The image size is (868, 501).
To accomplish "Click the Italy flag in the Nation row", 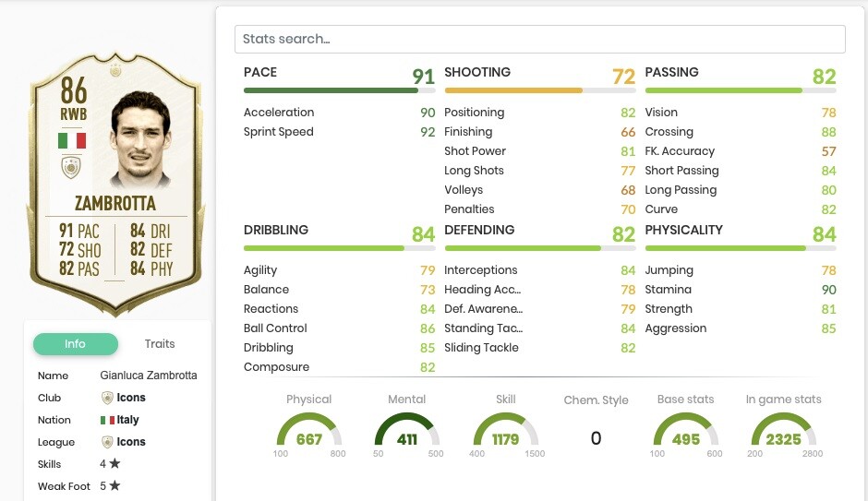I will point(107,420).
